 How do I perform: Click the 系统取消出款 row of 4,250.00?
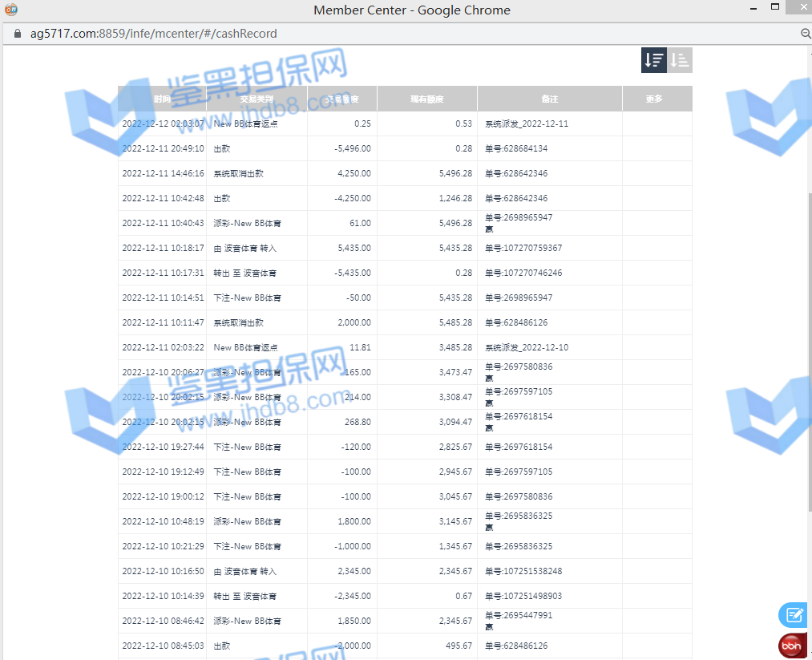(x=238, y=173)
